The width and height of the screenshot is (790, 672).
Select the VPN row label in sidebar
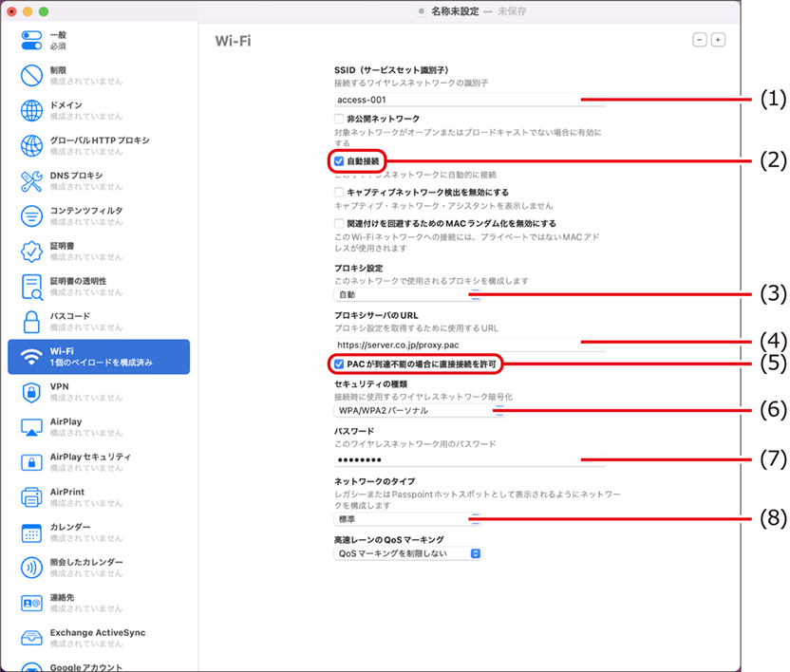(x=60, y=386)
